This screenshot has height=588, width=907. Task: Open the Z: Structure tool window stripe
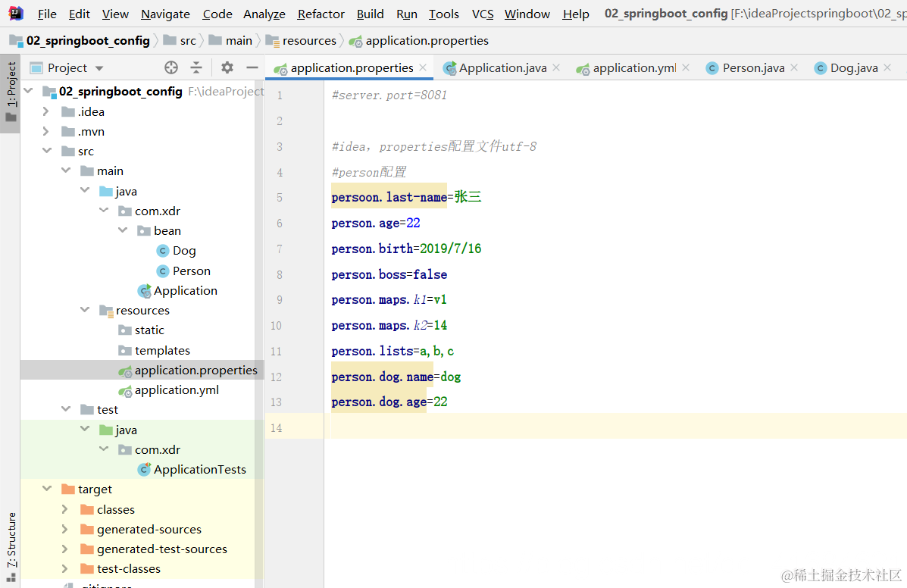[11, 546]
